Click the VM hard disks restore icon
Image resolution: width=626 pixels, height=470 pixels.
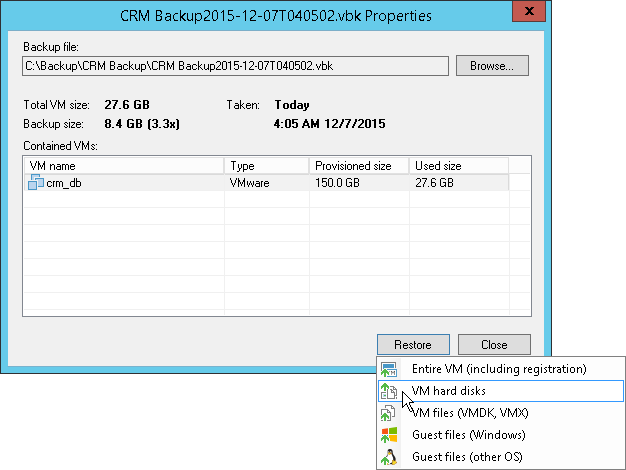point(388,391)
